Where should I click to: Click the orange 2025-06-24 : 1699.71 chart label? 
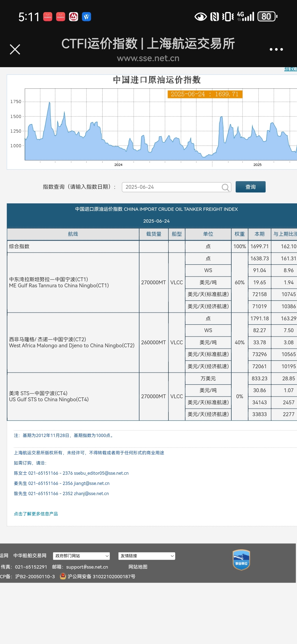point(205,94)
